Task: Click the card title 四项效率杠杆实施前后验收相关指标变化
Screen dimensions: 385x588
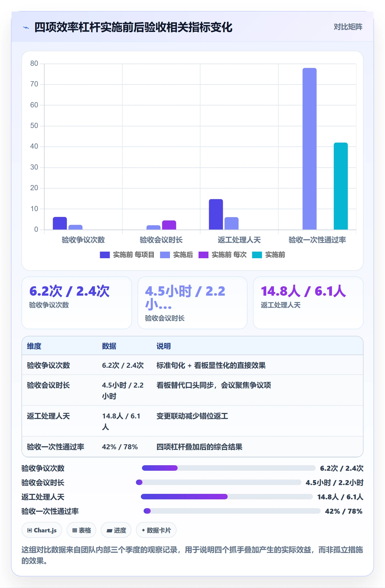Action: [x=133, y=27]
